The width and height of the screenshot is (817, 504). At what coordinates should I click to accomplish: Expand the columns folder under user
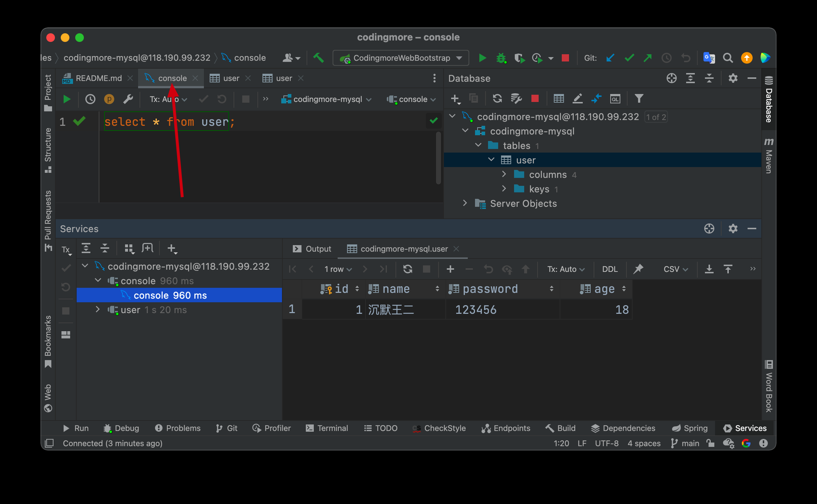pyautogui.click(x=504, y=175)
